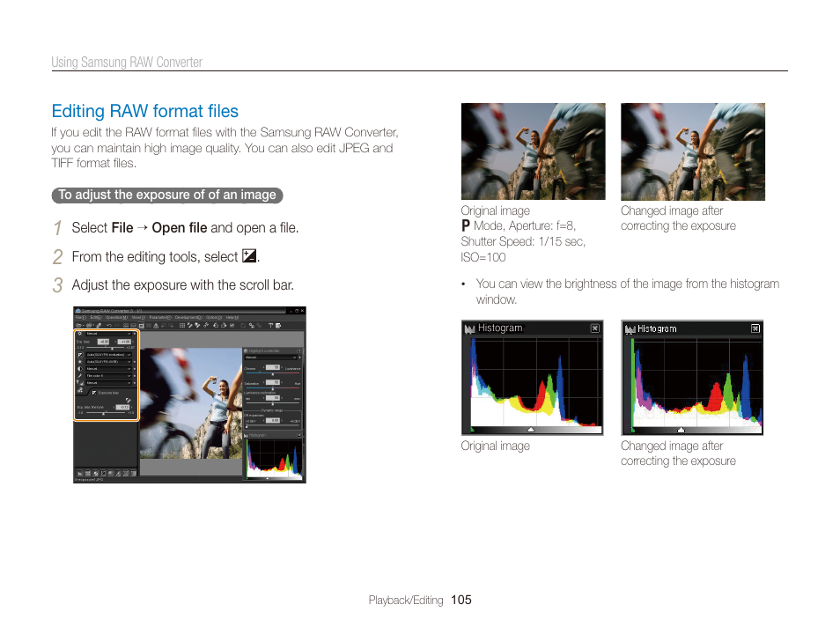Close the original image Histogram window
840x634 pixels.
(x=594, y=328)
